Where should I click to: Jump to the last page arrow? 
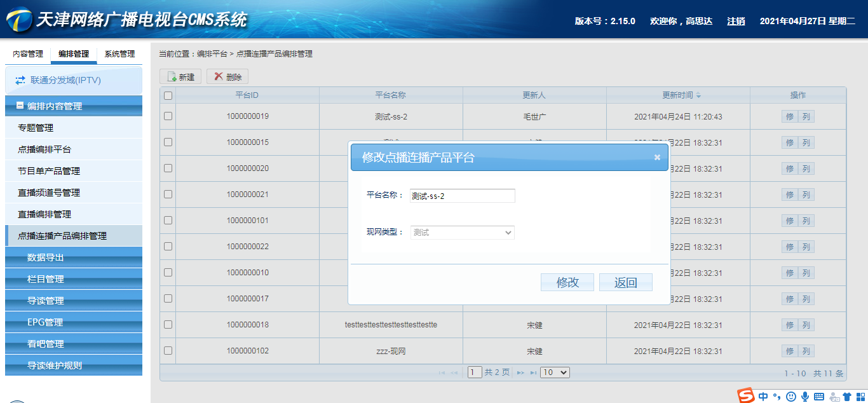pos(533,373)
